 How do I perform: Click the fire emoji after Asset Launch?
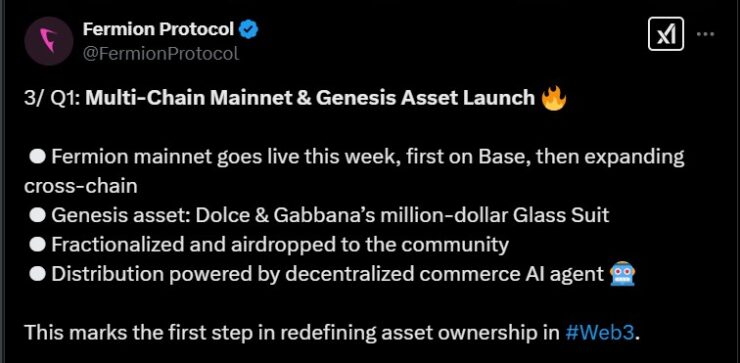[x=554, y=98]
